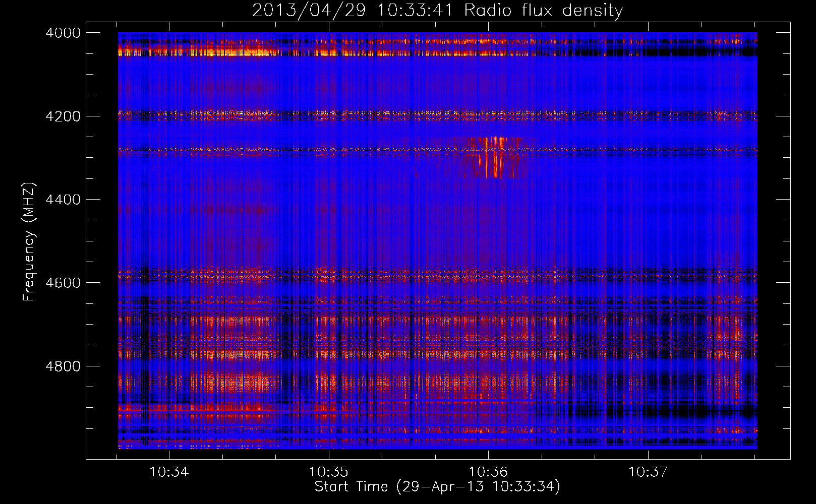Screen dimensions: 816x504
Task: Click the 10:35 time tick label
Action: tap(328, 472)
